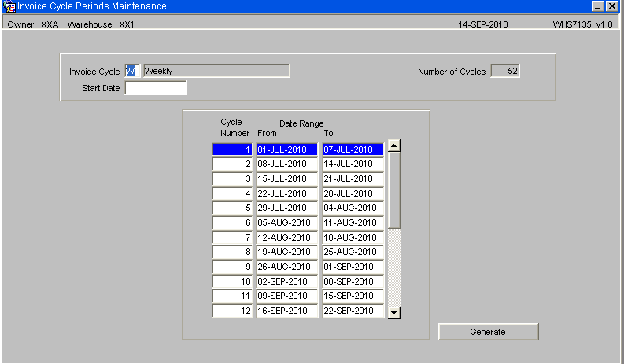Focus the Start Date input field
The height and width of the screenshot is (364, 624).
156,88
